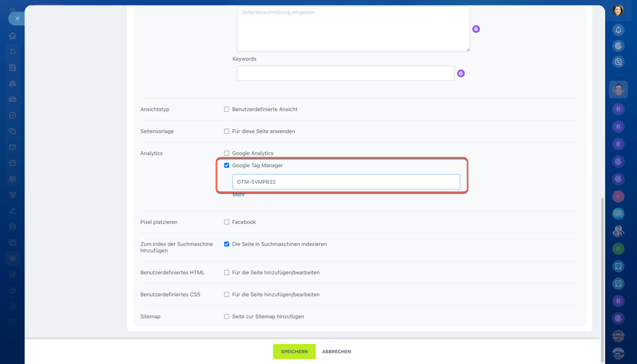
Task: Click the notifications bell icon
Action: (618, 30)
